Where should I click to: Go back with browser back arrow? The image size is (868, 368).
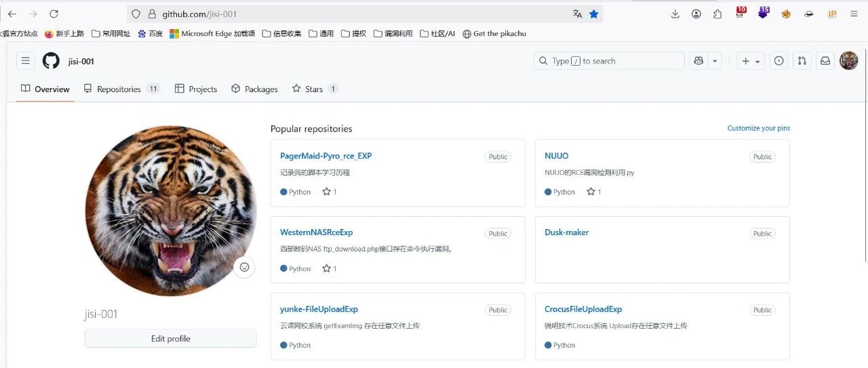pos(12,14)
